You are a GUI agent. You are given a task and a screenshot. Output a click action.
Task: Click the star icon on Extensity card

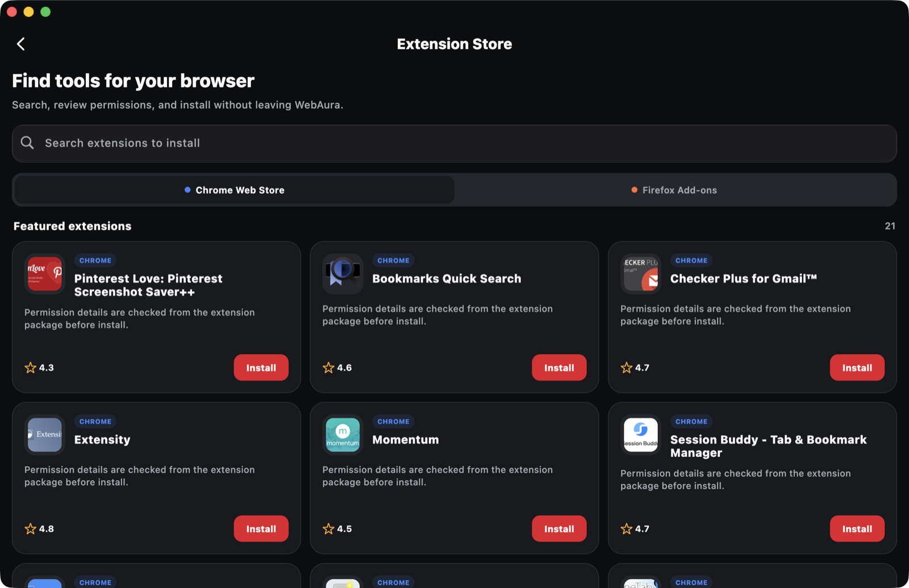tap(31, 529)
